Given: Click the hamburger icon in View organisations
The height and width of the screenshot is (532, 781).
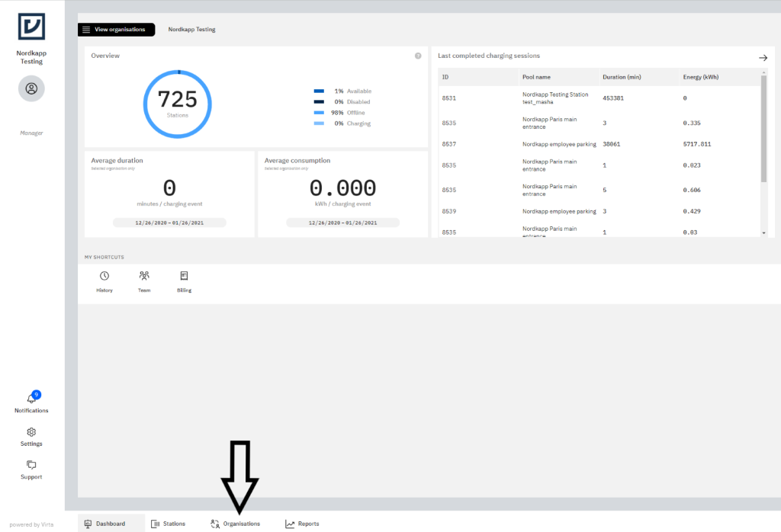Looking at the screenshot, I should (86, 30).
